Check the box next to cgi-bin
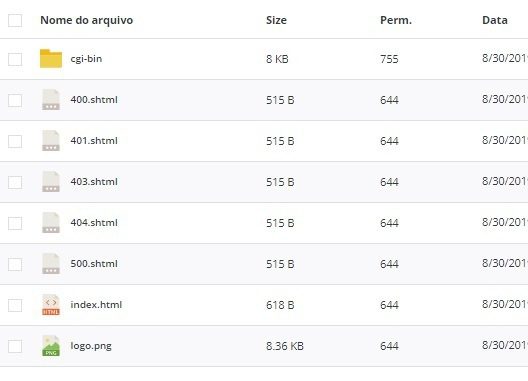Screen dimensions: 528x381 coord(15,59)
